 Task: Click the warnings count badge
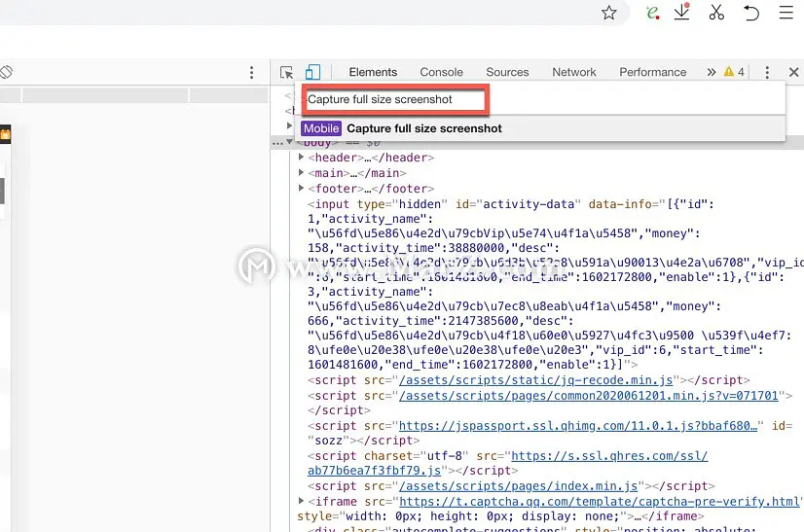[x=734, y=72]
